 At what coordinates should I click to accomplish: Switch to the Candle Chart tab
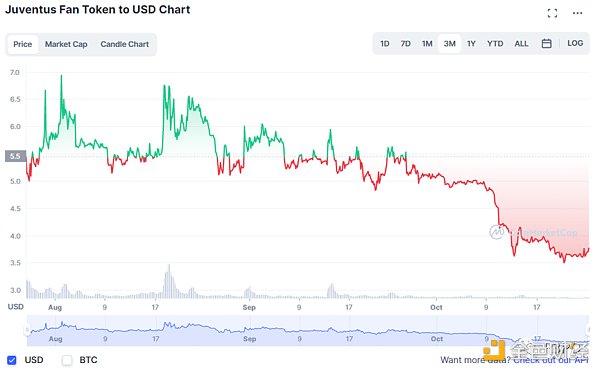124,44
